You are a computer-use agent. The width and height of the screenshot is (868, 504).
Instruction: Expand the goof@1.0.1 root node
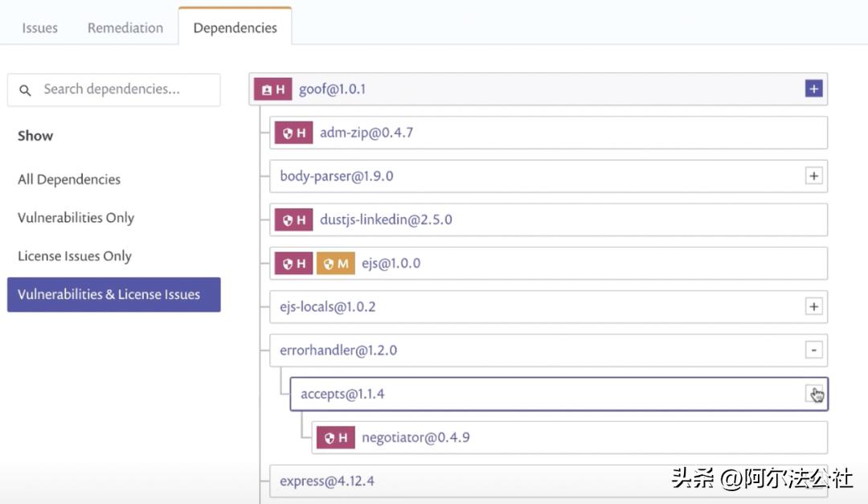[x=813, y=89]
